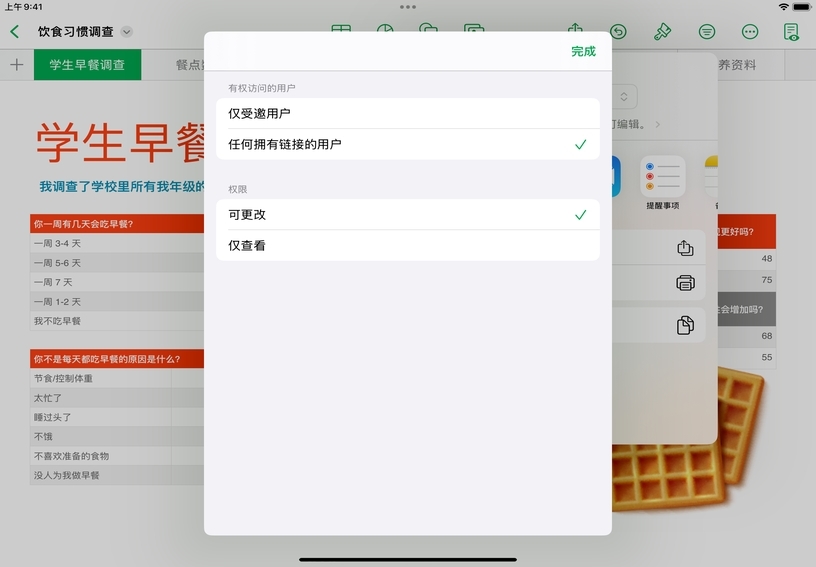
Task: Choose 仅查看 permission
Action: [x=407, y=245]
